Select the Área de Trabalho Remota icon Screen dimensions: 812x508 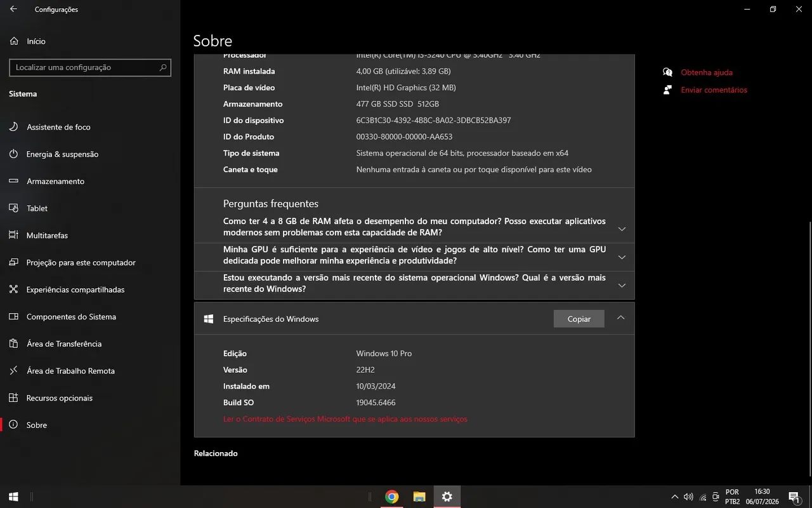14,371
